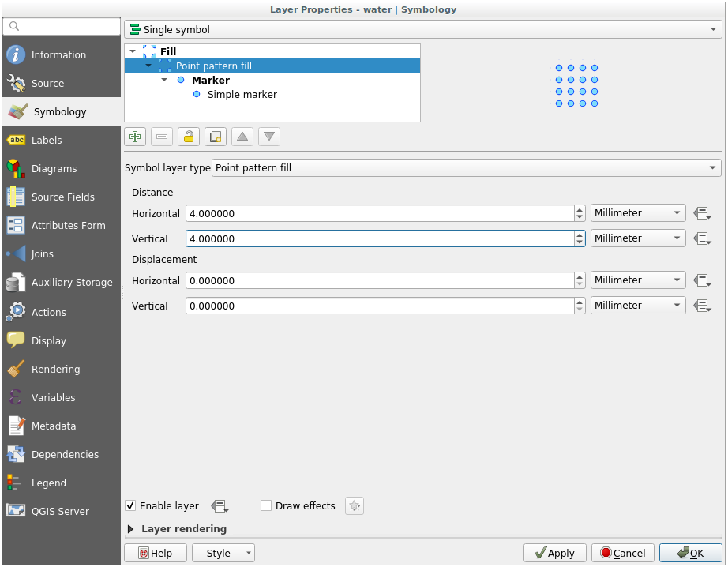The image size is (728, 567).
Task: Click the lock symbol layer icon
Action: pyautogui.click(x=189, y=137)
